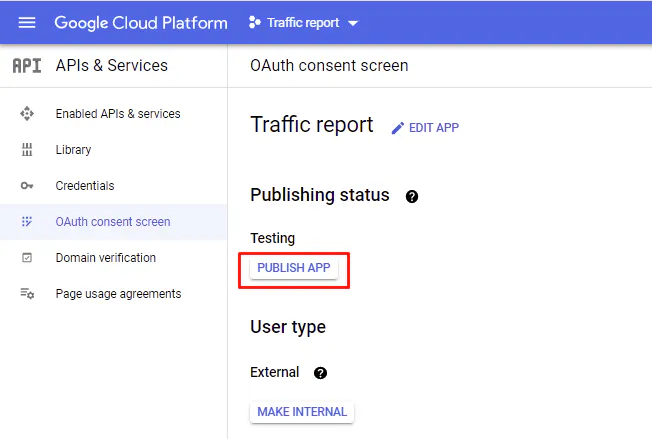Click the EDIT APP pencil icon

[x=398, y=128]
